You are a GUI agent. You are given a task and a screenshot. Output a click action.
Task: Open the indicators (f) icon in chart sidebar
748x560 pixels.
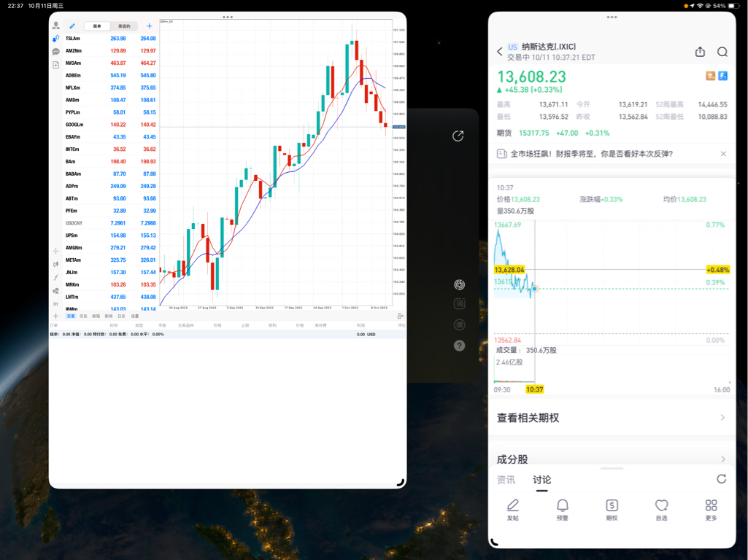pyautogui.click(x=56, y=277)
